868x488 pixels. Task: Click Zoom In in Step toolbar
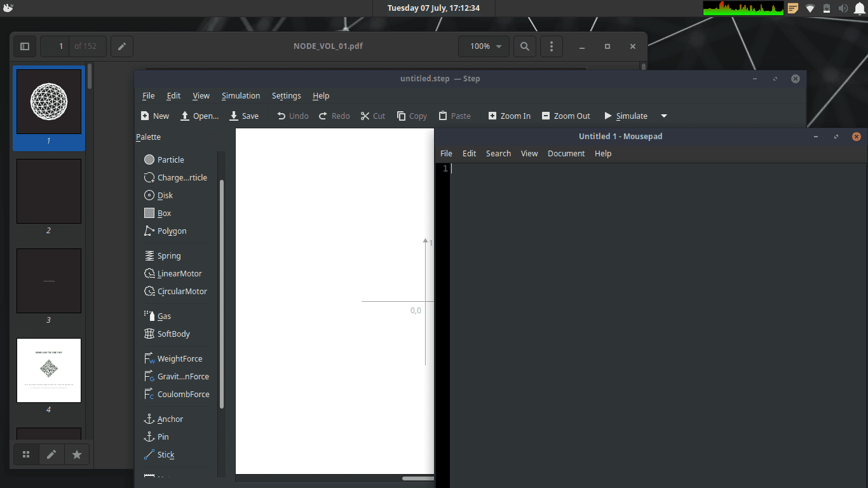510,116
